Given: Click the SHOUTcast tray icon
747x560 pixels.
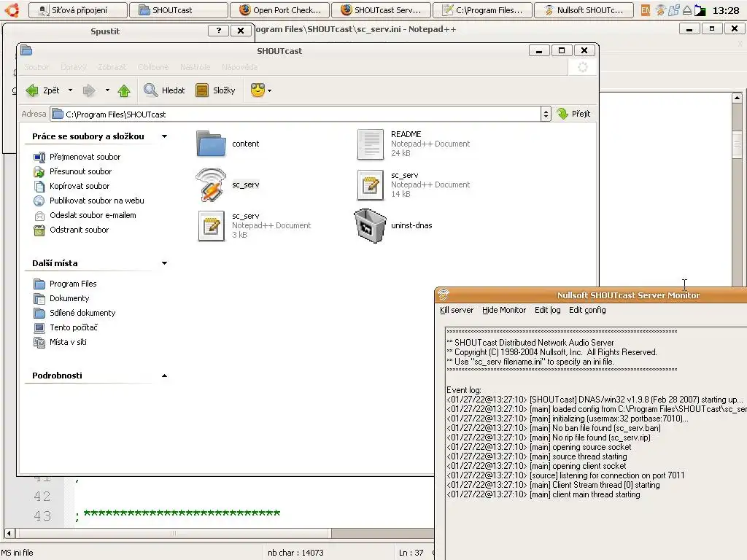Looking at the screenshot, I should point(659,10).
